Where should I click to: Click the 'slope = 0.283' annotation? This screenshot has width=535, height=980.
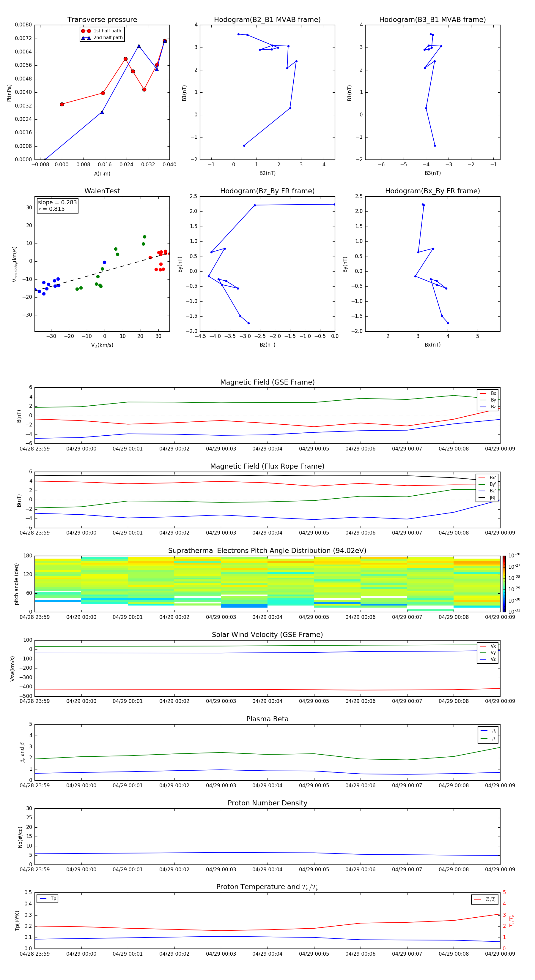pyautogui.click(x=57, y=203)
